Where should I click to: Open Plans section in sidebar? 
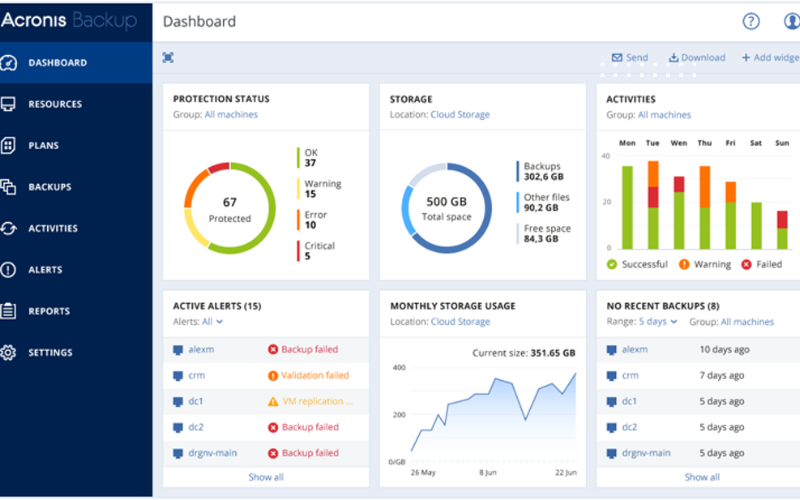coord(76,145)
